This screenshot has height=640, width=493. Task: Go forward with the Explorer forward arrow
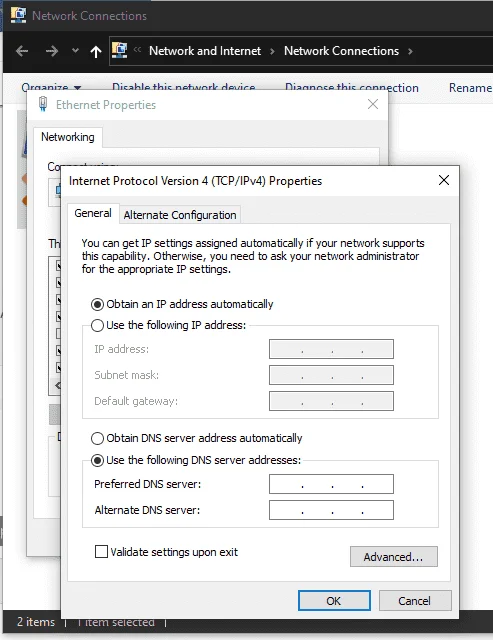51,51
